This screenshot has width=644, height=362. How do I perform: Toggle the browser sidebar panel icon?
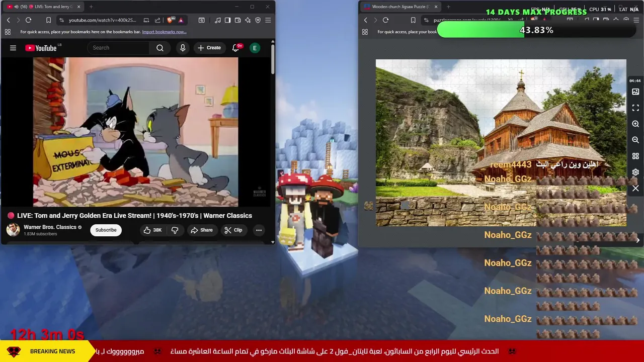227,20
